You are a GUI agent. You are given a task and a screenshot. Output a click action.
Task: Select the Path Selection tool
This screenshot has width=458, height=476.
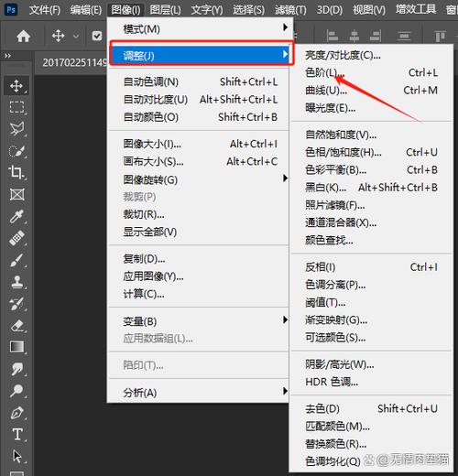[17, 456]
